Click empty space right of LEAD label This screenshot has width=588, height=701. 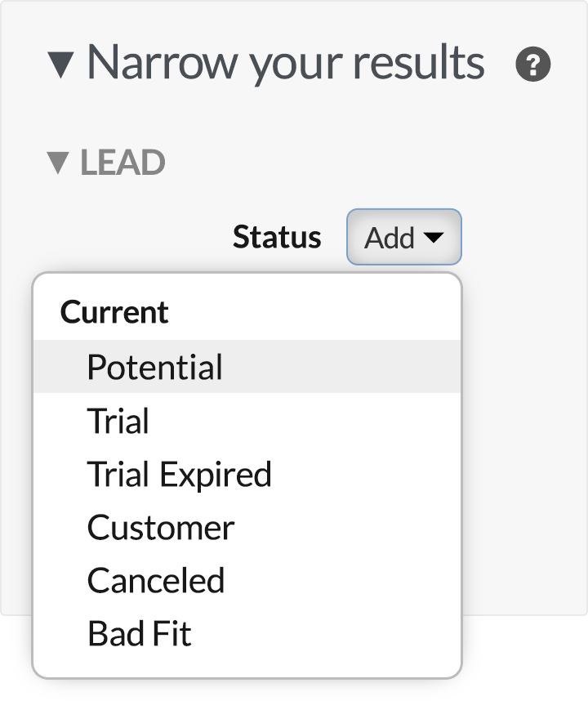[358, 163]
